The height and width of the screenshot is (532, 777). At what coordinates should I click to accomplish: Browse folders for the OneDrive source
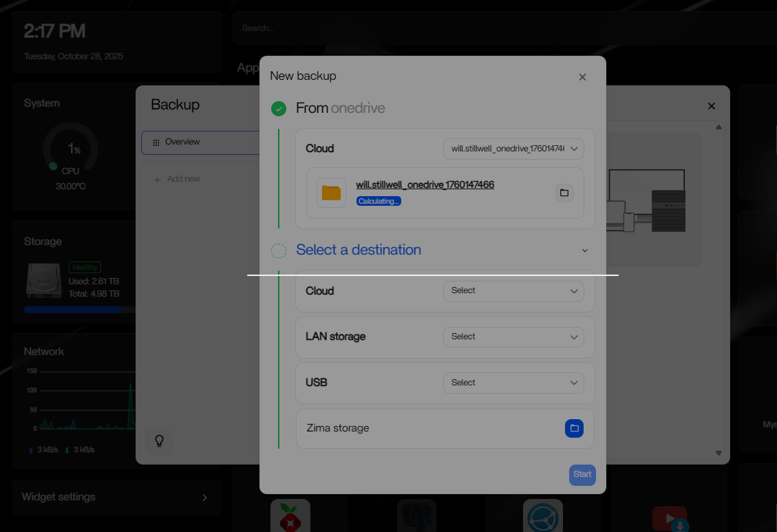pos(564,193)
